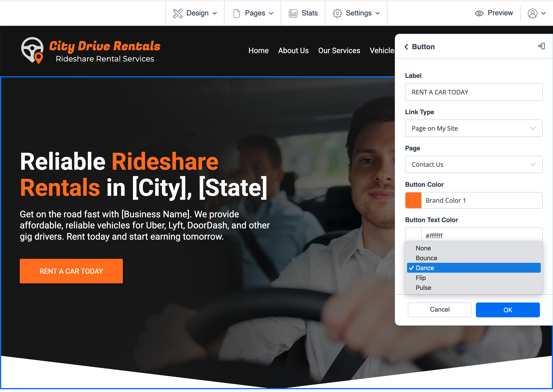Image resolution: width=553 pixels, height=392 pixels.
Task: Click the orange Button Color swatch
Action: click(413, 200)
